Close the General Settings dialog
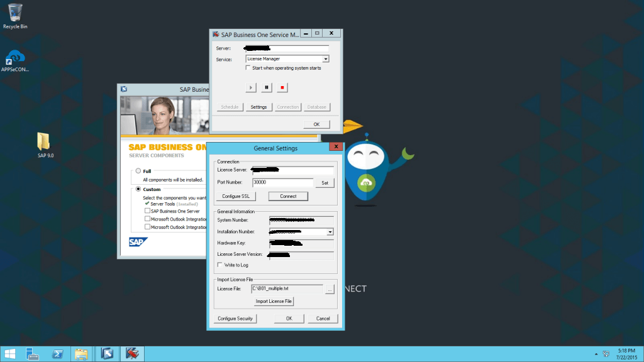 click(336, 146)
